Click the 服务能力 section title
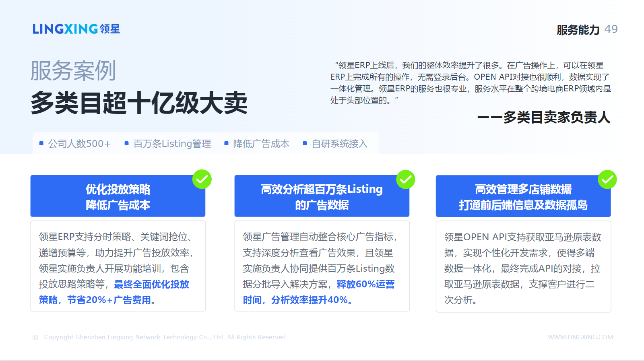The image size is (644, 361). pos(578,30)
